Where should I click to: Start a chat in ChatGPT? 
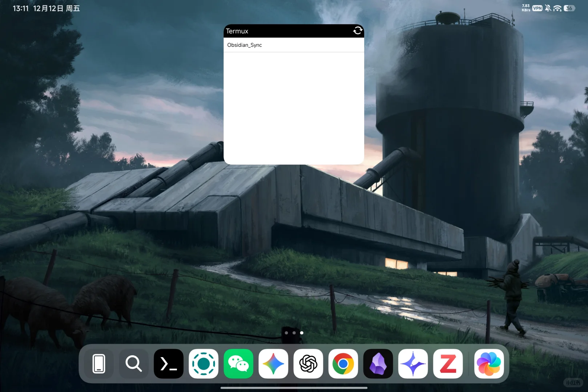click(308, 364)
